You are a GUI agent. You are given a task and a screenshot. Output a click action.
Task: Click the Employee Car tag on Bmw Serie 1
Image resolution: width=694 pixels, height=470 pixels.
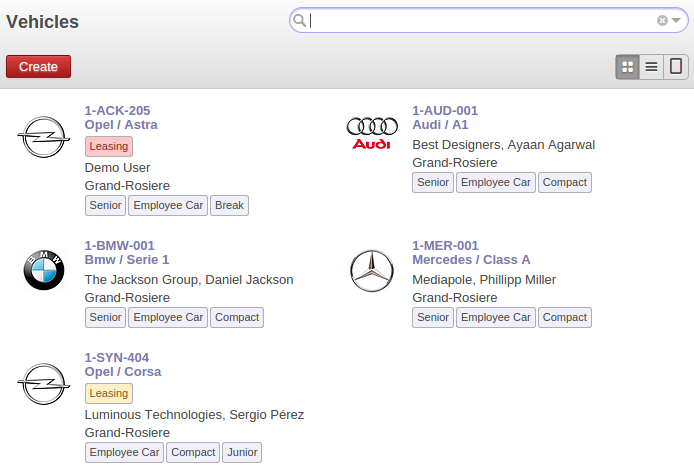pyautogui.click(x=168, y=317)
